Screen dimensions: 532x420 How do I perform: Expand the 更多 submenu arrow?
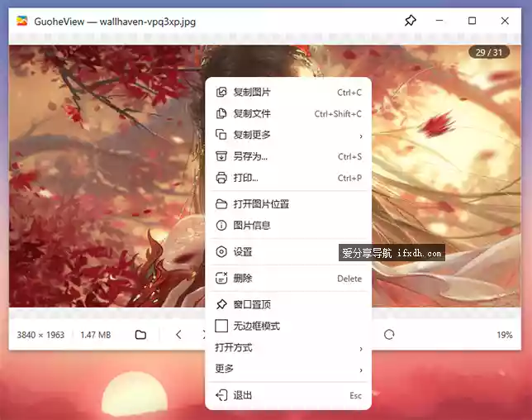click(361, 370)
